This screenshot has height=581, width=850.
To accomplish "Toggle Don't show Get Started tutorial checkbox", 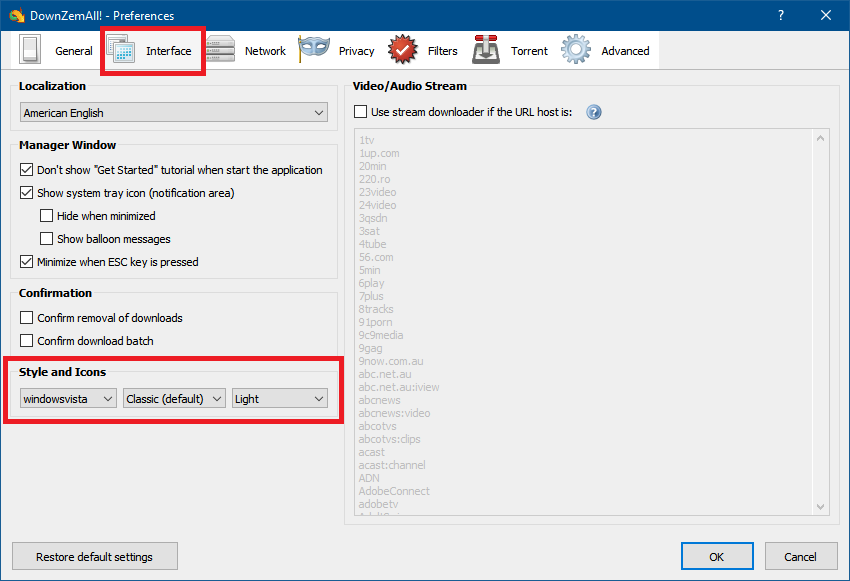I will [27, 170].
